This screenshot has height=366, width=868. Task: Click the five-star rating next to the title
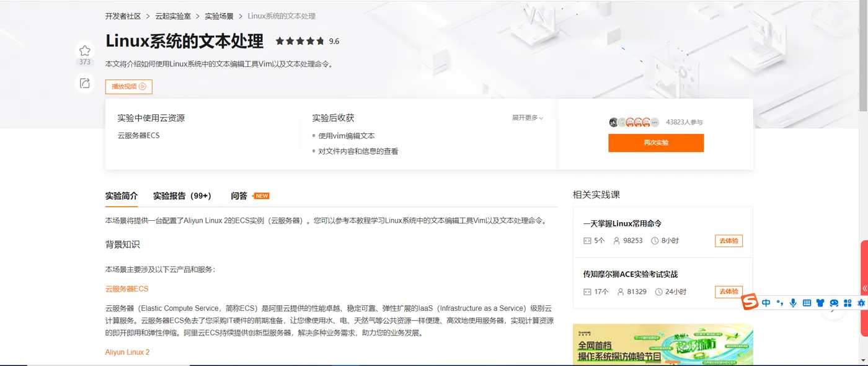(300, 41)
